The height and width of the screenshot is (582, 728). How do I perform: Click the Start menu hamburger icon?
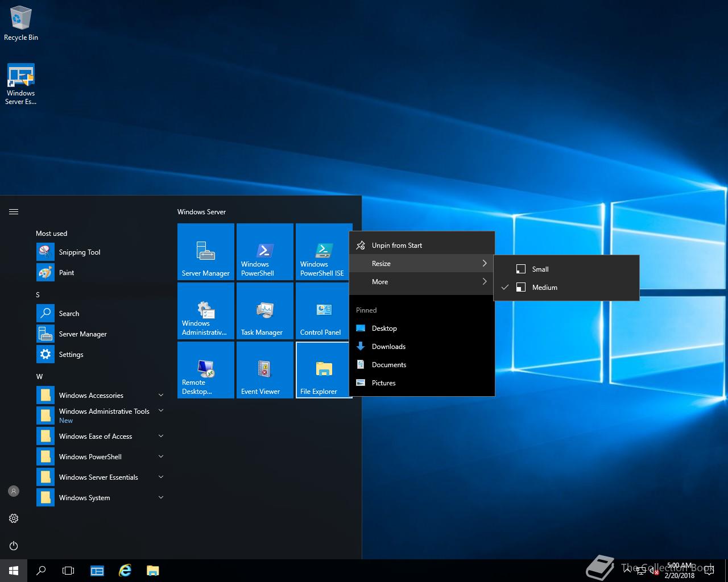[14, 211]
